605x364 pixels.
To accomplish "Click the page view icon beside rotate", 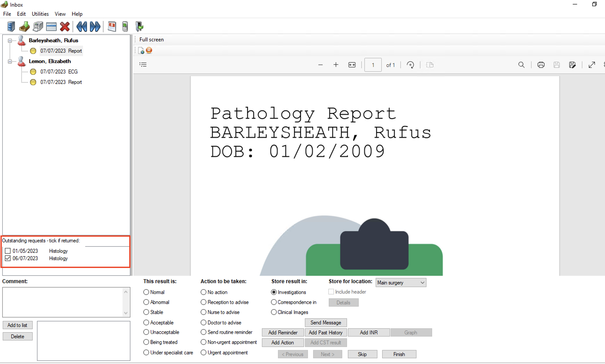I will point(430,65).
